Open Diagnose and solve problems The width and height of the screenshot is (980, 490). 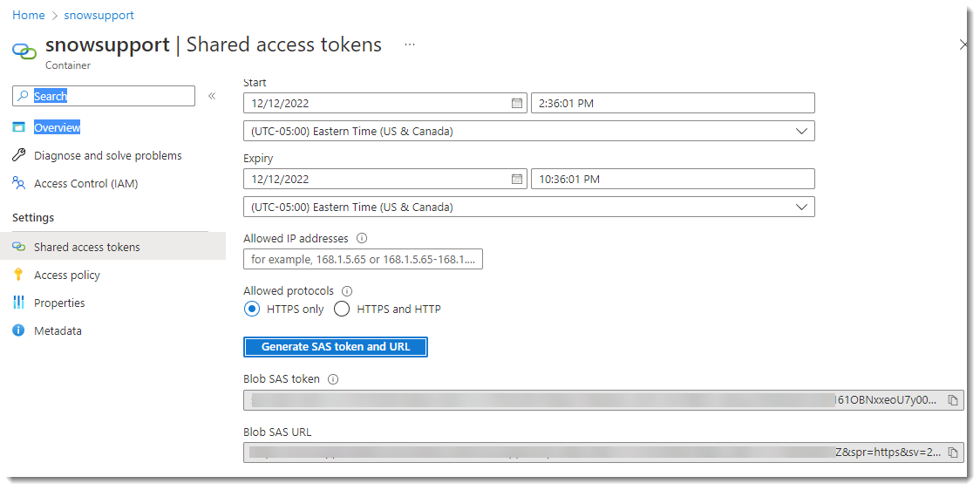coord(107,155)
